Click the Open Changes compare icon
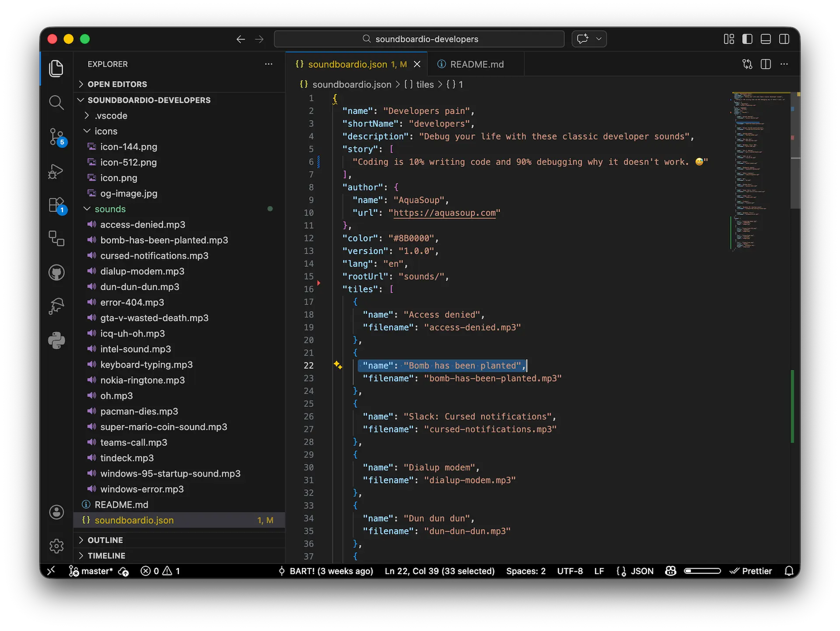The height and width of the screenshot is (631, 840). pos(747,64)
